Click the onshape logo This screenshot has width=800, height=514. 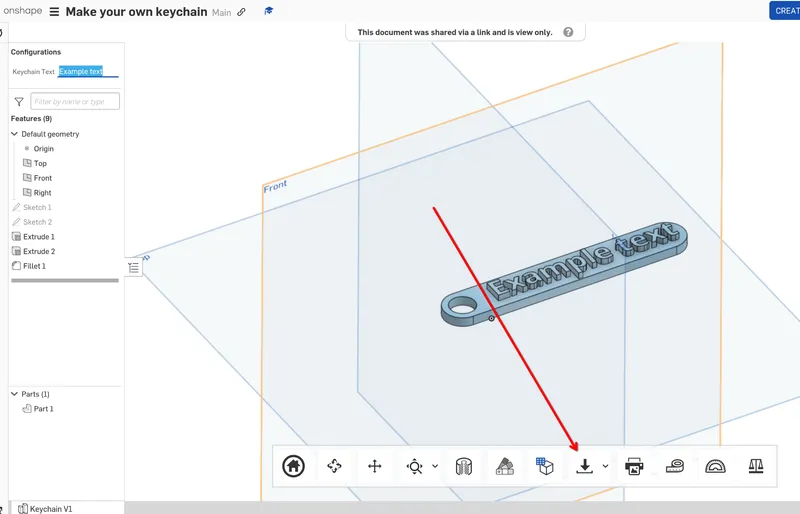tap(22, 11)
